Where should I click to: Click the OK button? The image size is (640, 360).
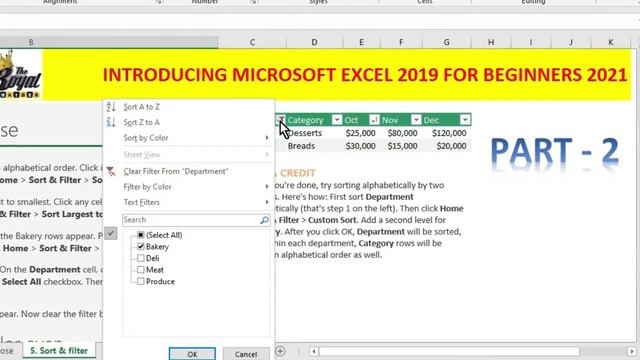(x=192, y=354)
